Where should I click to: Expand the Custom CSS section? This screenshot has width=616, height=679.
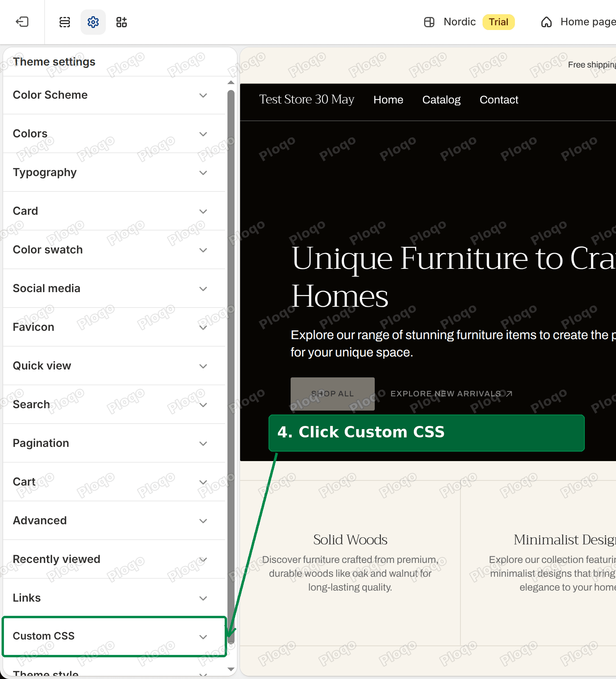(x=114, y=636)
